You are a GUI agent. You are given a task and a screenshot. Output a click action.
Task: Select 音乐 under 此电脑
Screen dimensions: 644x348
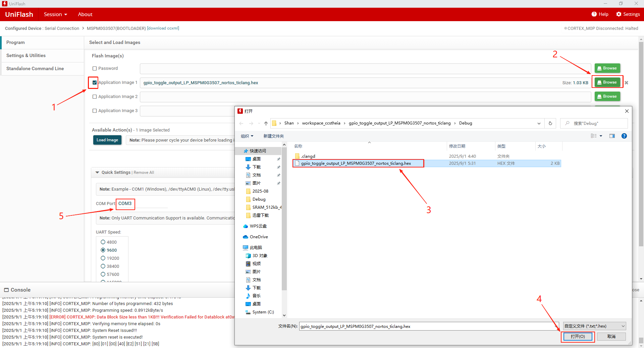tap(256, 296)
